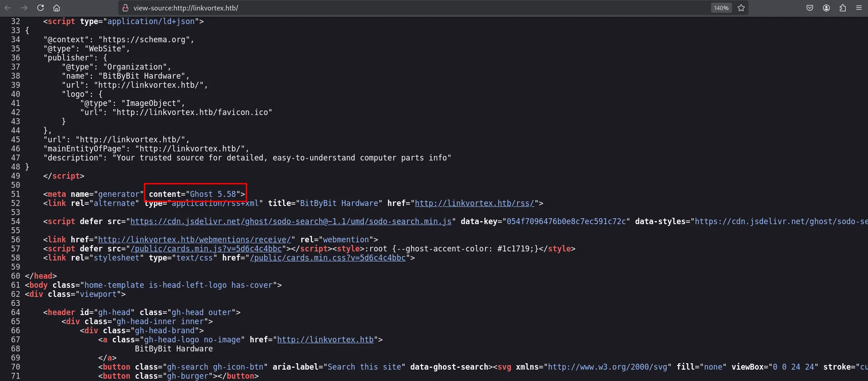The width and height of the screenshot is (868, 381).
Task: Click the Forward navigation arrow
Action: click(24, 8)
